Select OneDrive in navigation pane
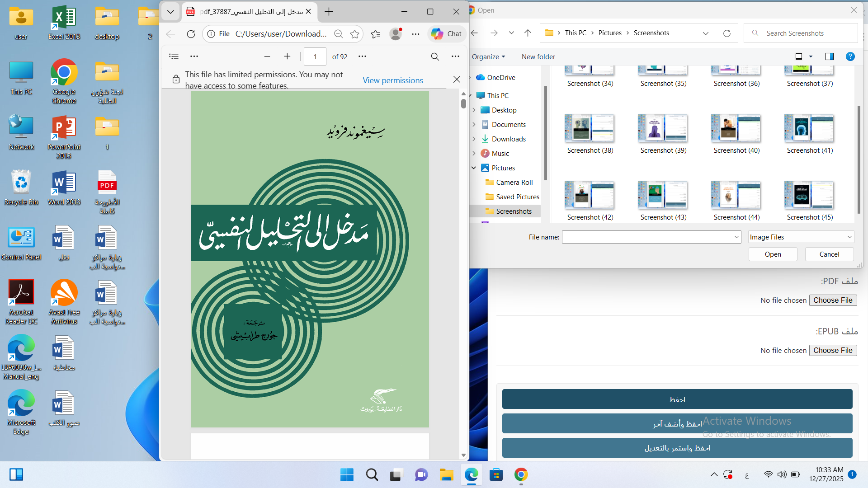 pyautogui.click(x=501, y=78)
